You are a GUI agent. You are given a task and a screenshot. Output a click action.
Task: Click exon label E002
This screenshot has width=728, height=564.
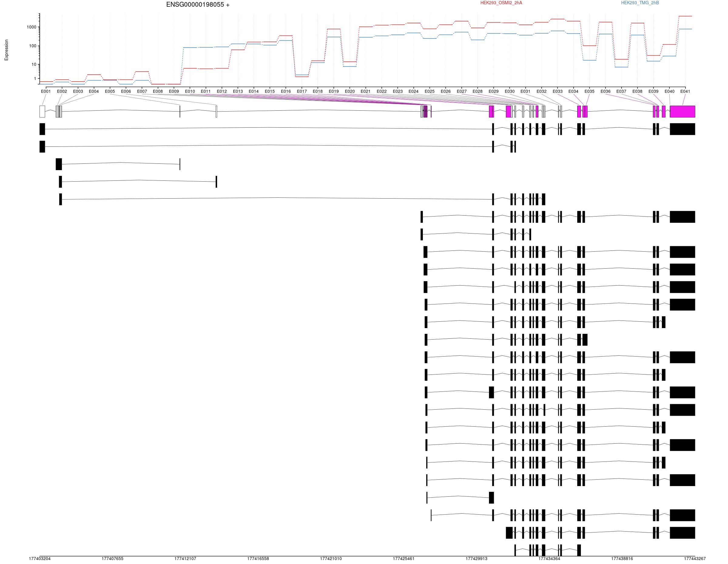62,91
